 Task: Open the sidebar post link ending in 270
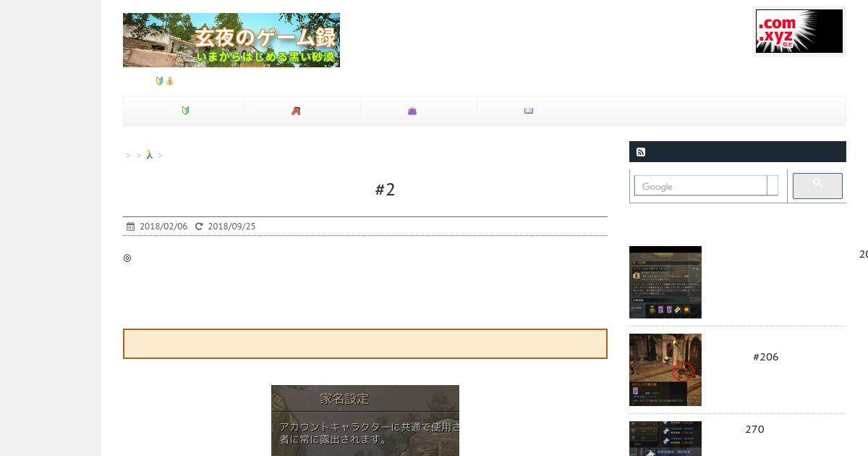pos(754,429)
